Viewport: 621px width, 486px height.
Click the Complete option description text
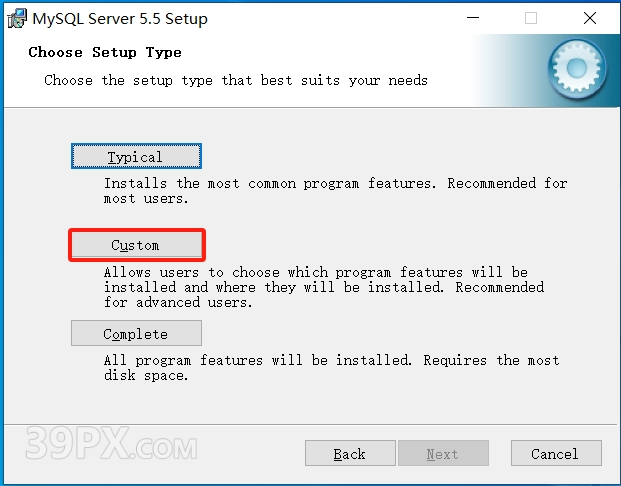(x=331, y=367)
